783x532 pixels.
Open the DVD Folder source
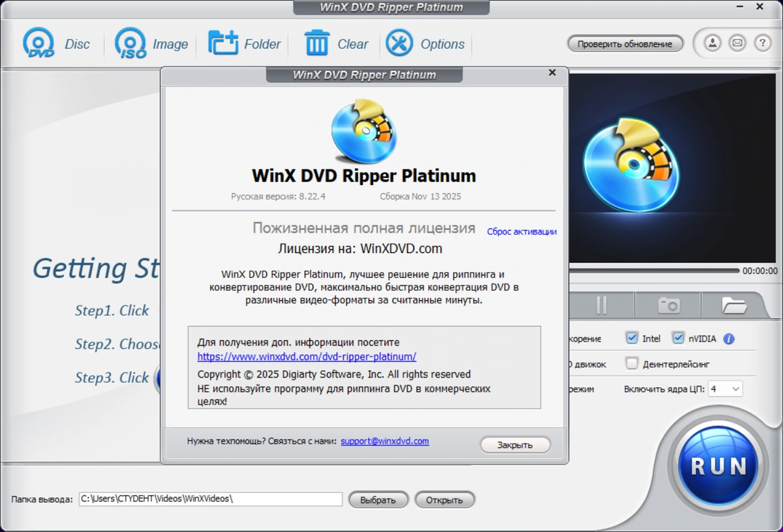click(245, 44)
